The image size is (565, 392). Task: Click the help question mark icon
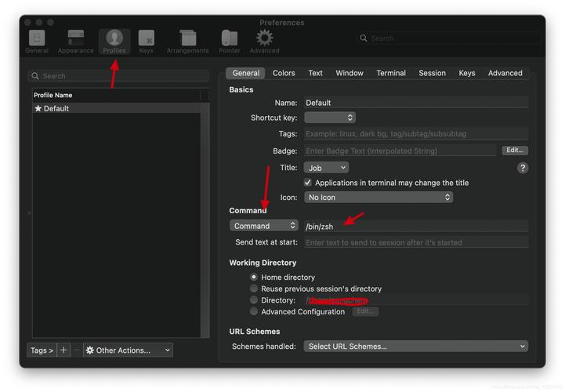tap(523, 168)
